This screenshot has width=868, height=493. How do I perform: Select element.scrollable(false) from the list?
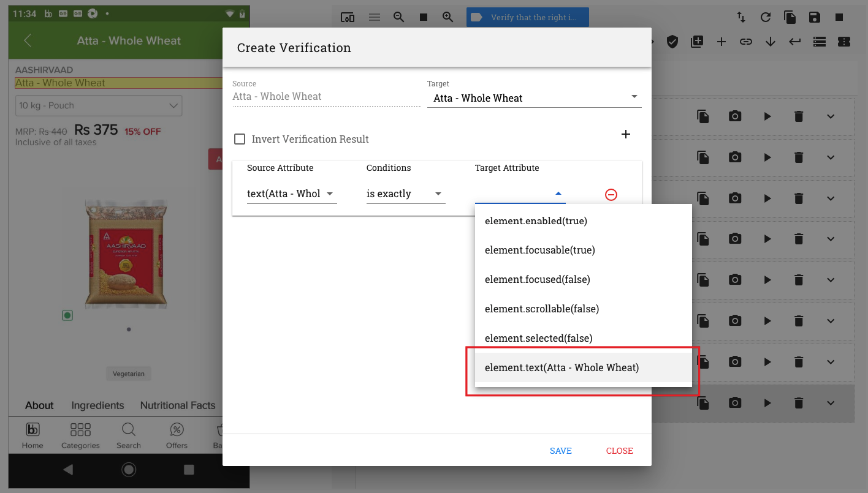click(x=584, y=309)
